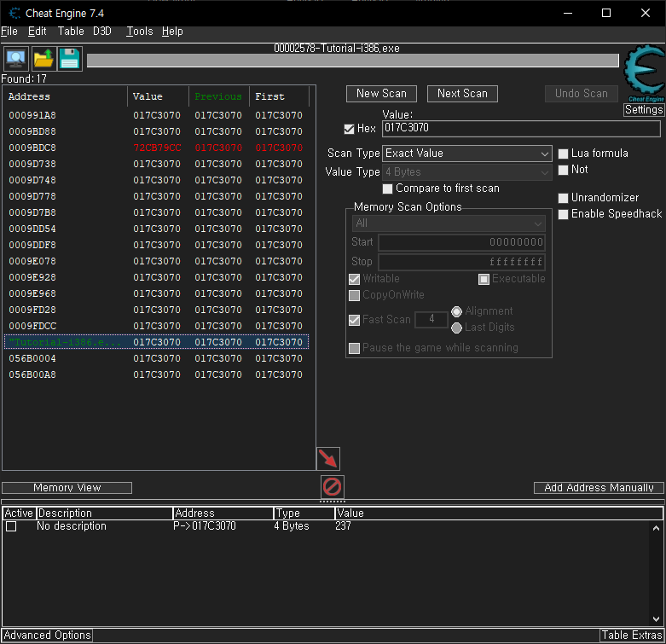Open the Edit menu
Screen dimensions: 666x644
[x=37, y=32]
